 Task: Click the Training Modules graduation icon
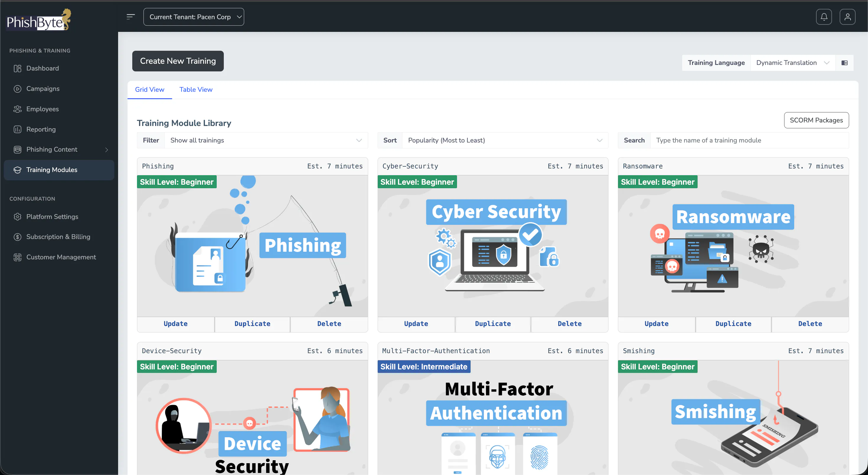coord(17,170)
